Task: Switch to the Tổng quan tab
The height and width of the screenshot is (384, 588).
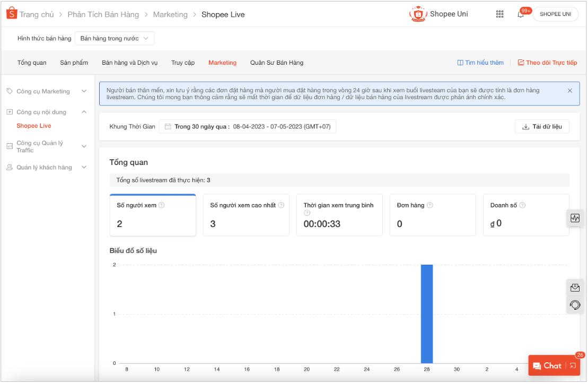Action: [x=32, y=63]
